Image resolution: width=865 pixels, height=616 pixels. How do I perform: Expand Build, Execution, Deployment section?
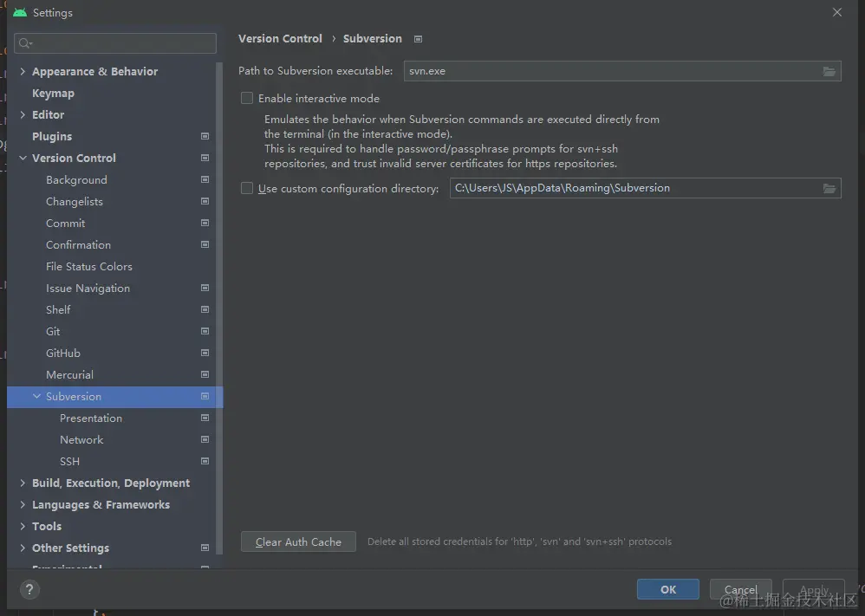(23, 483)
